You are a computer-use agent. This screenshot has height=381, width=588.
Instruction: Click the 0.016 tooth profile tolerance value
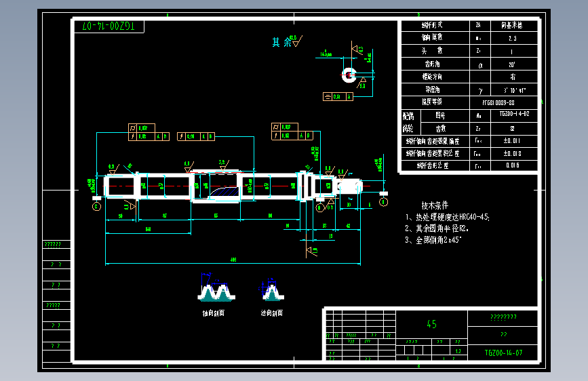coord(513,165)
